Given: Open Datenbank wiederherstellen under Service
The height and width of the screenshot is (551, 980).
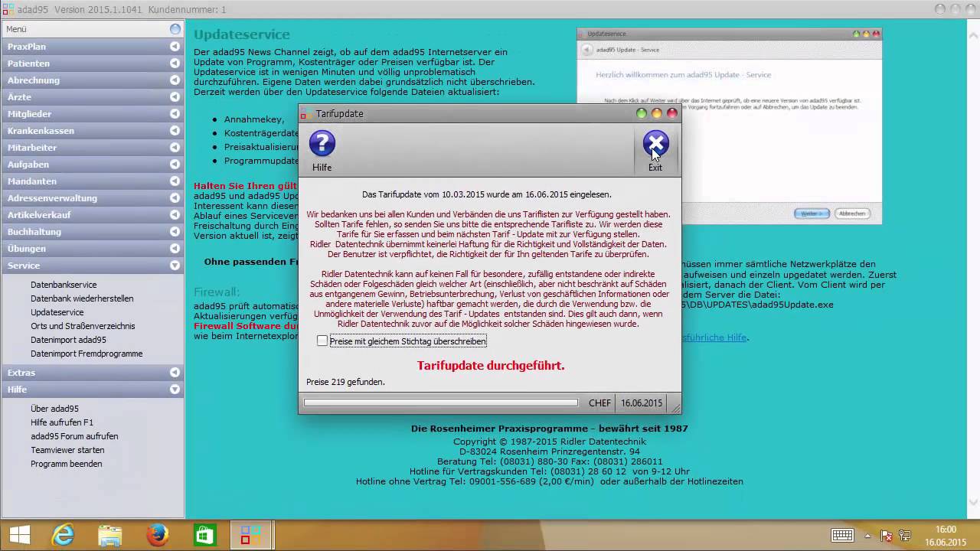Looking at the screenshot, I should [82, 298].
